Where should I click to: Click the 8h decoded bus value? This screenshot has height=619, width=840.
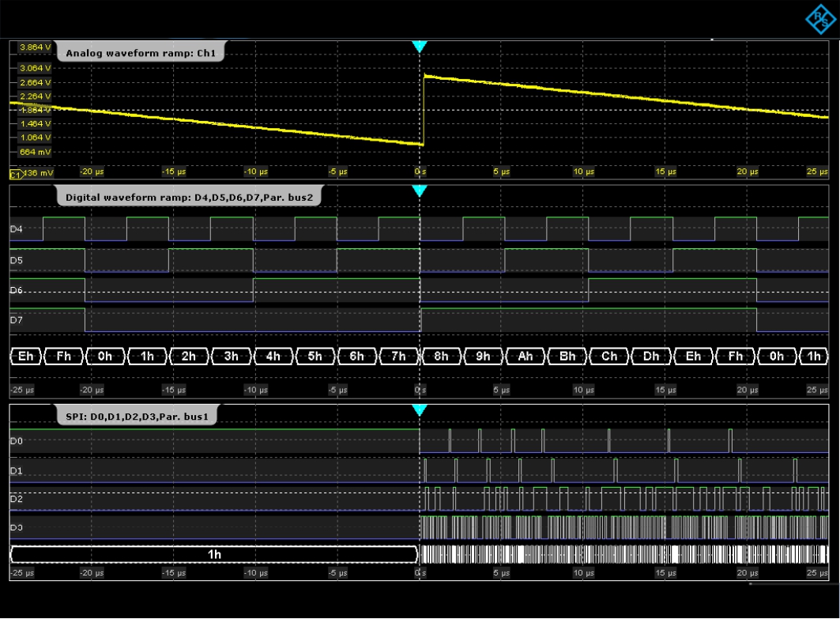coord(441,356)
